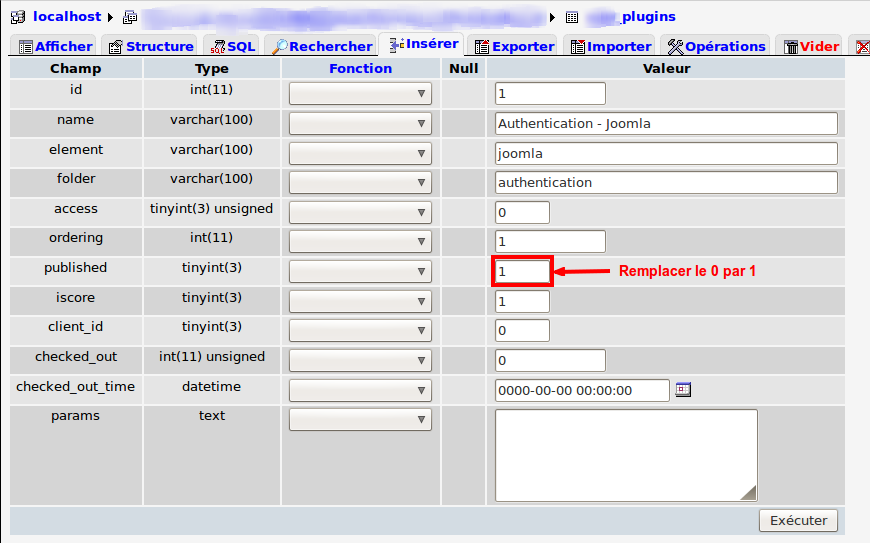The height and width of the screenshot is (543, 870).
Task: Click the database icon in the breadcrumb
Action: (130, 17)
